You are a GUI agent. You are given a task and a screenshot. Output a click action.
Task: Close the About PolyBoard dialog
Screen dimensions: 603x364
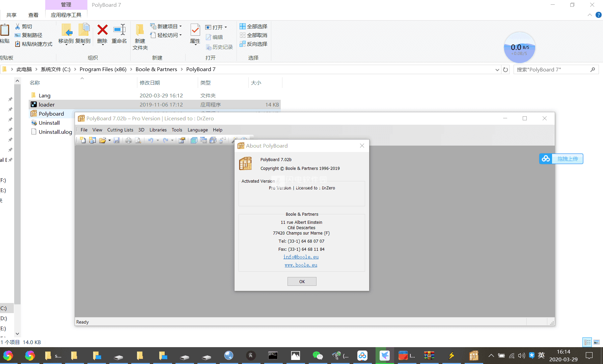(x=362, y=146)
